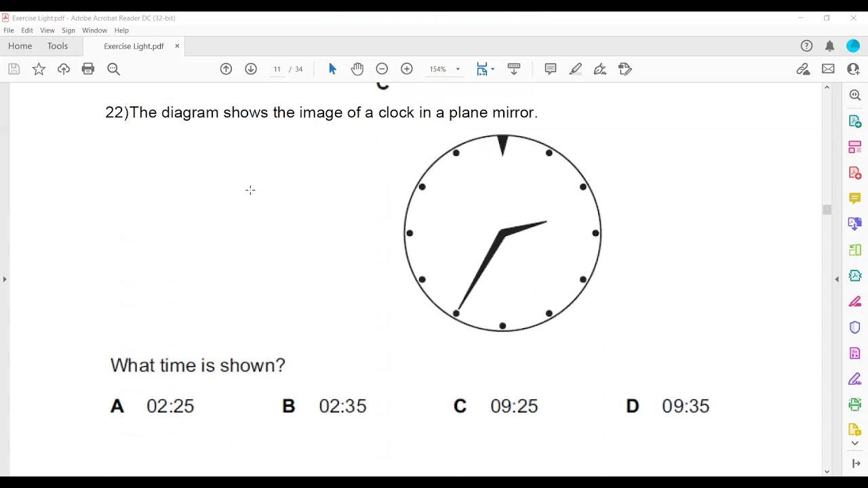Select the Highlight text tool

(x=576, y=69)
